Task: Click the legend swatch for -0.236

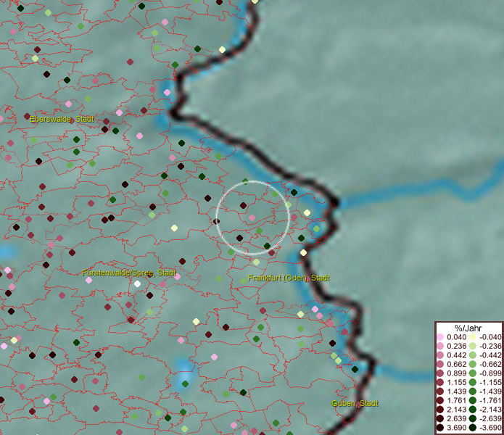Action: click(x=473, y=346)
